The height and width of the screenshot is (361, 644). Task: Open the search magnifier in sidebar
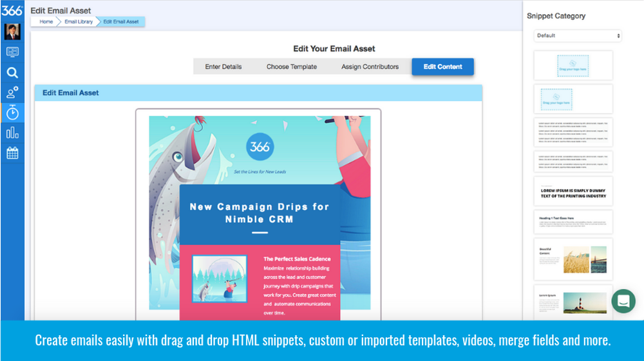[x=12, y=73]
